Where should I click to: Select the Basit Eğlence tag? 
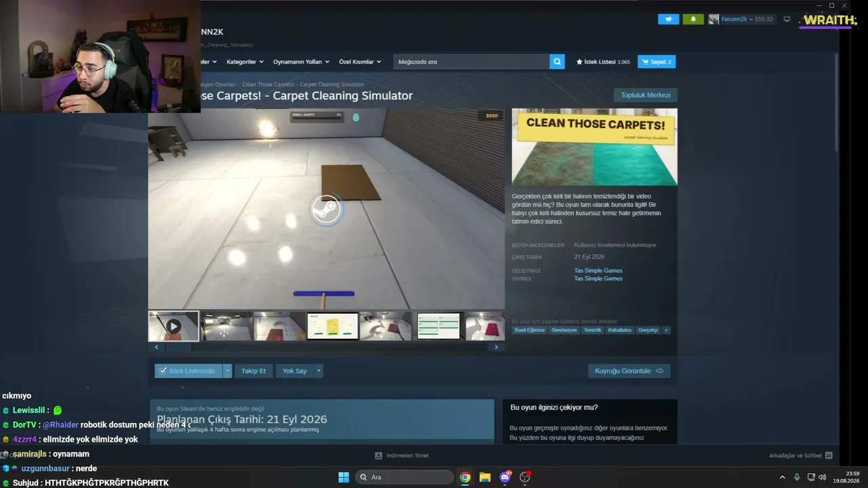pos(530,330)
